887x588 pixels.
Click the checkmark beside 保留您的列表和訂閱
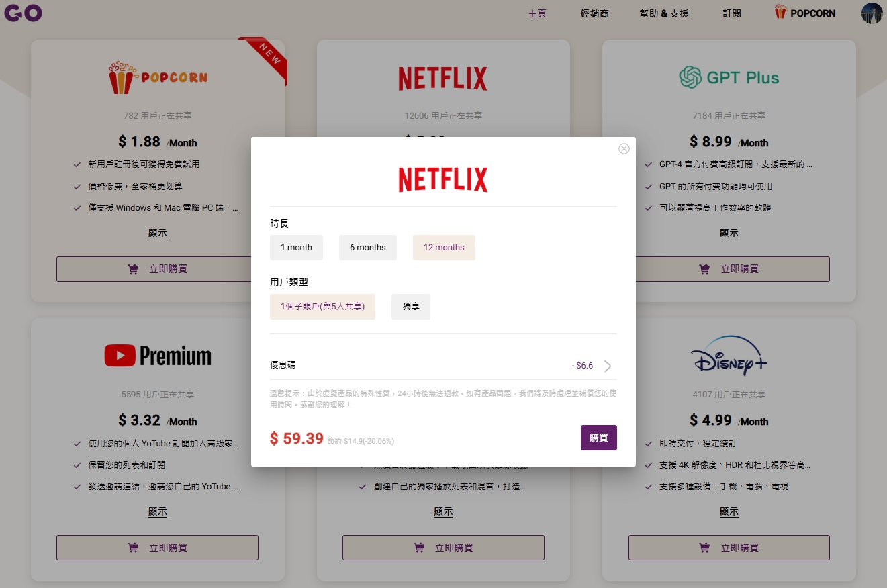point(77,465)
